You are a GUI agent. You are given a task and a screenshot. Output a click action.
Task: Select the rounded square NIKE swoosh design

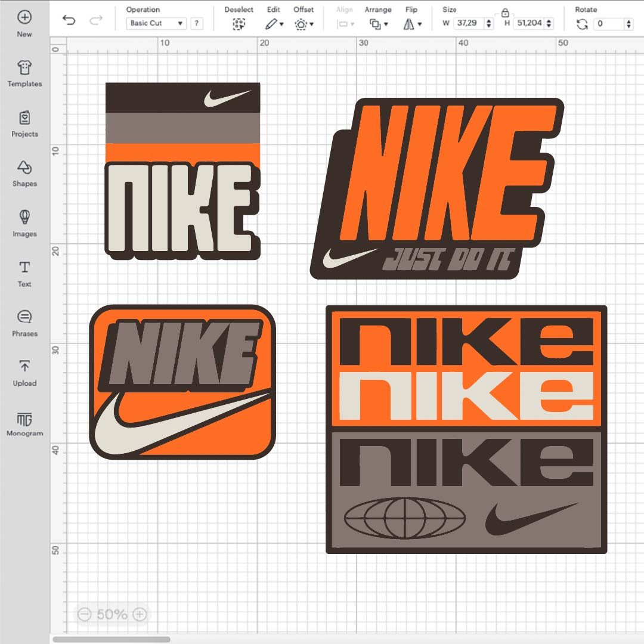pos(182,382)
